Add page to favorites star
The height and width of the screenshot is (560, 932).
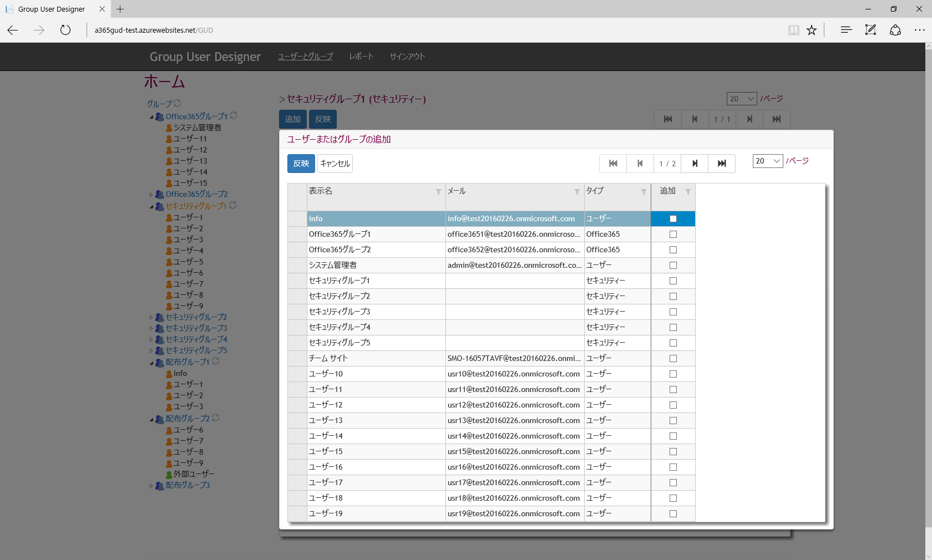(812, 30)
